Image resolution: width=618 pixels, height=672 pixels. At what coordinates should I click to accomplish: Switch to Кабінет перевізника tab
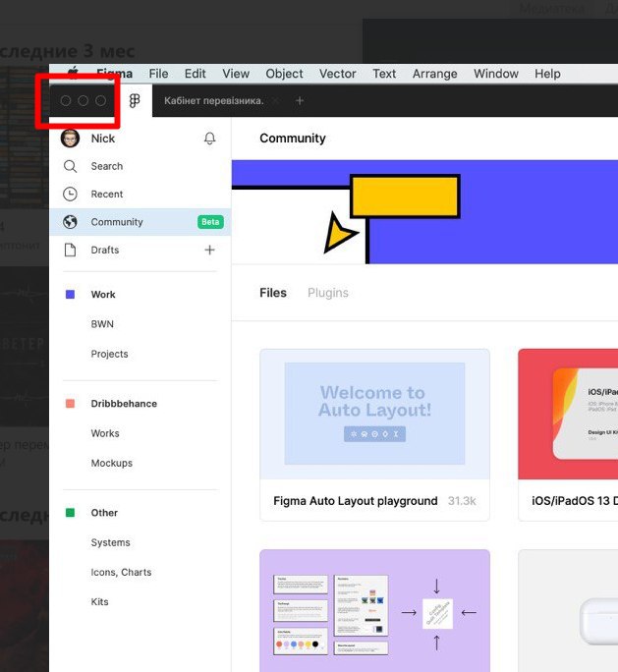coord(213,101)
